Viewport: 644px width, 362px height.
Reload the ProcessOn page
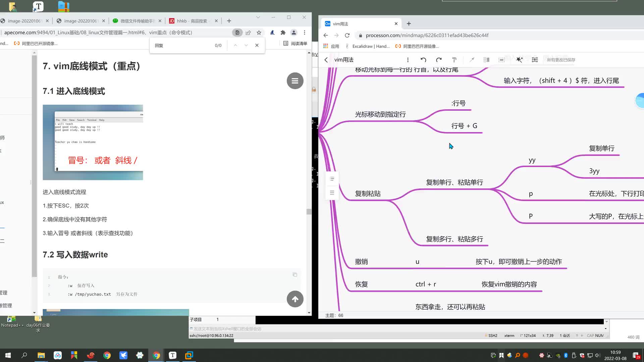click(x=347, y=35)
